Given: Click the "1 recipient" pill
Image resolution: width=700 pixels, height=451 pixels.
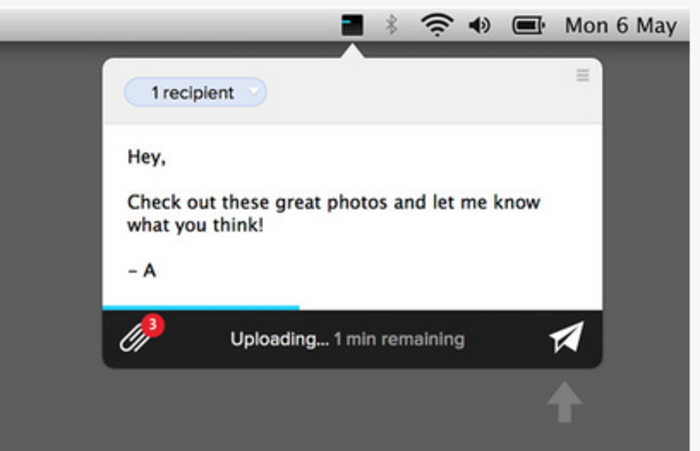Looking at the screenshot, I should click(192, 93).
